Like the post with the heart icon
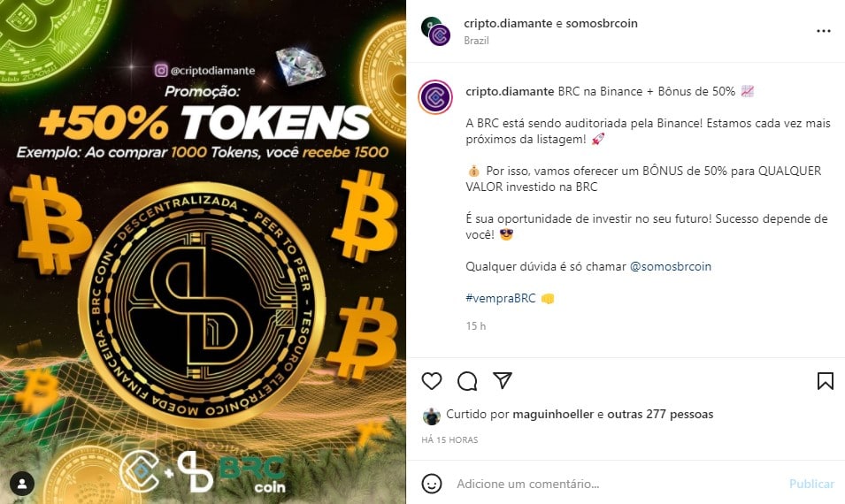 click(x=432, y=381)
